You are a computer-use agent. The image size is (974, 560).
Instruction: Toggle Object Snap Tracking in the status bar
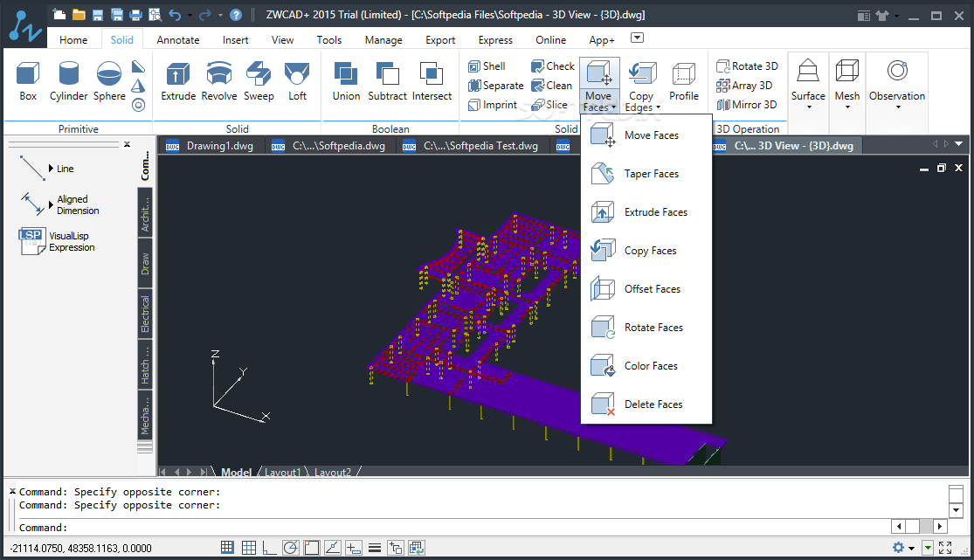[332, 548]
